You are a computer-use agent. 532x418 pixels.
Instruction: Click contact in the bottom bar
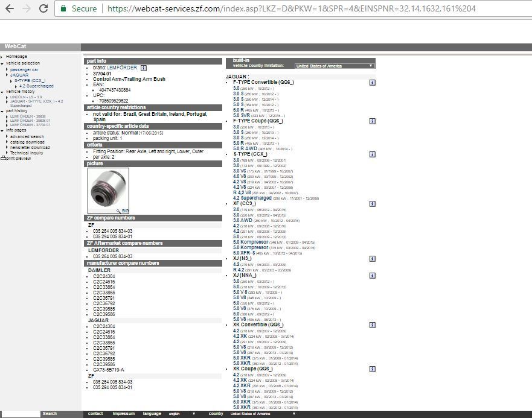point(95,414)
